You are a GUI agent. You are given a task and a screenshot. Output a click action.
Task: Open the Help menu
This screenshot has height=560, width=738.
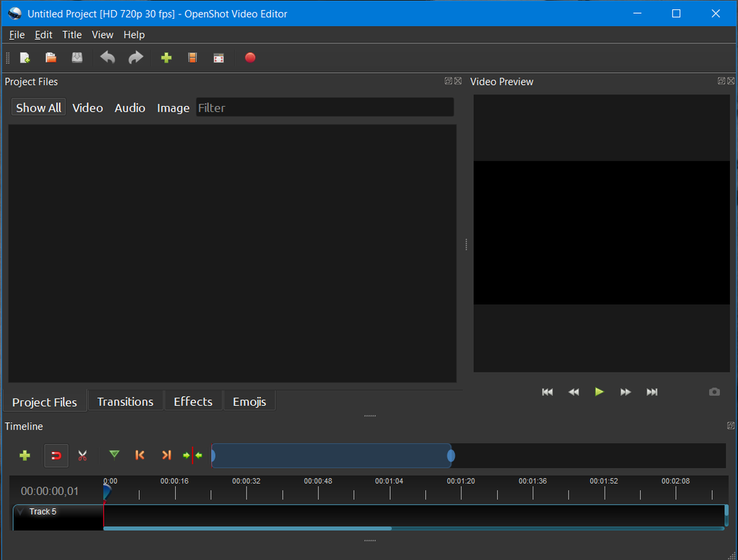pos(134,35)
